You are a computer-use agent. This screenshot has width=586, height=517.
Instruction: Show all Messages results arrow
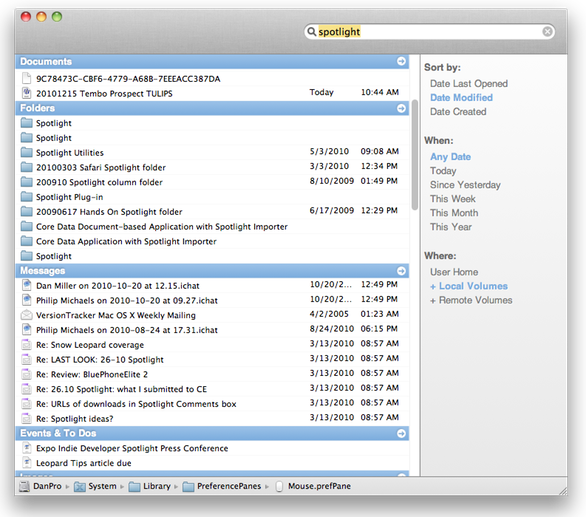(401, 271)
